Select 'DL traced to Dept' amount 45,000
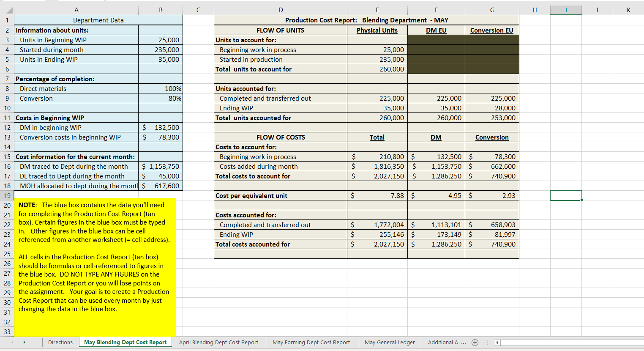This screenshot has height=351, width=644. (x=161, y=176)
